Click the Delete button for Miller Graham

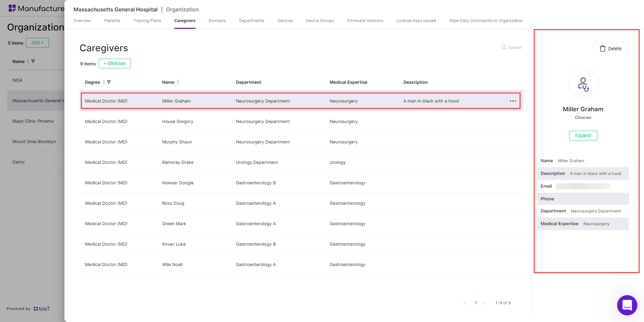[611, 49]
